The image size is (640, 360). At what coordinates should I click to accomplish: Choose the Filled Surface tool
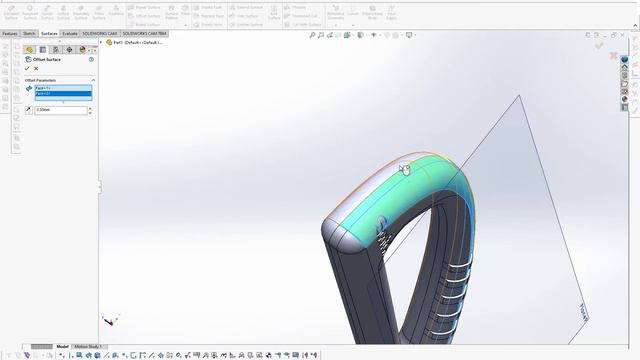tap(99, 13)
